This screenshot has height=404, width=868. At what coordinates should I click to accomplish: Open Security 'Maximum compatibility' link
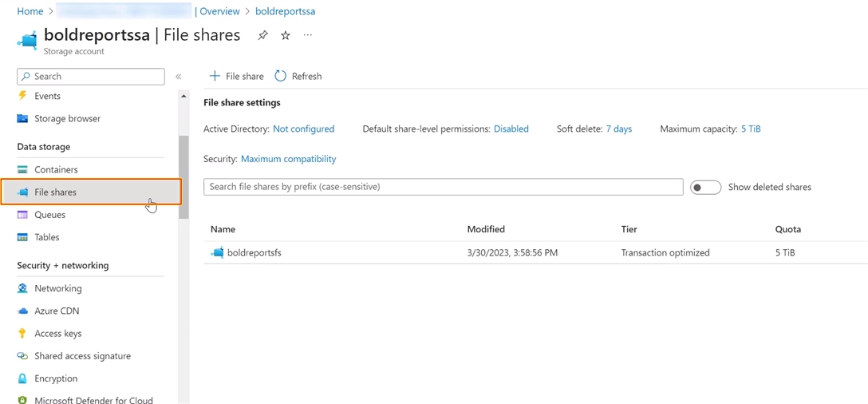tap(289, 159)
